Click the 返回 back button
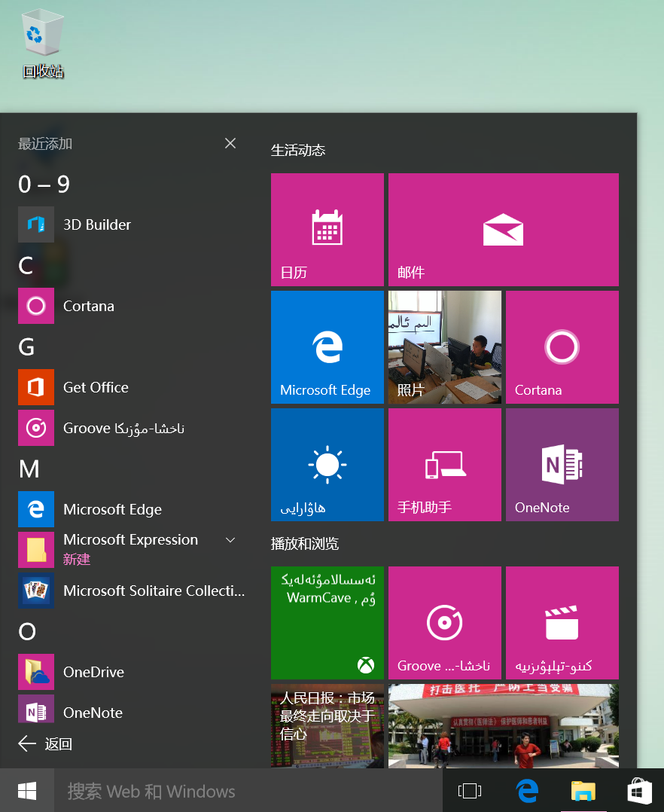This screenshot has width=664, height=812. (45, 743)
